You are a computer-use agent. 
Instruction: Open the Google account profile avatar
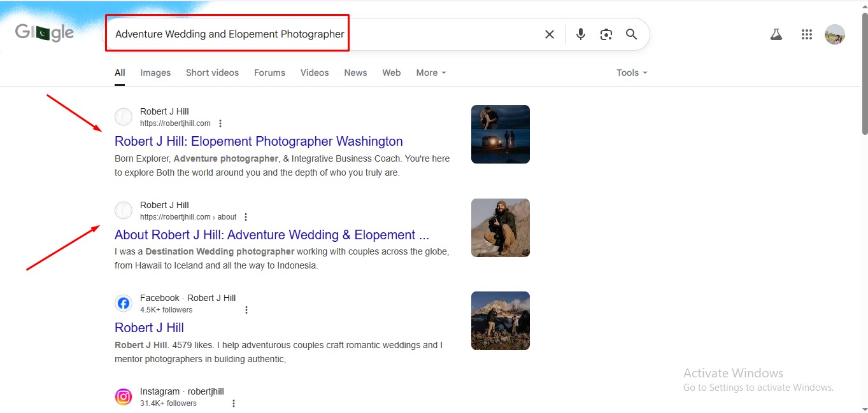pos(834,34)
